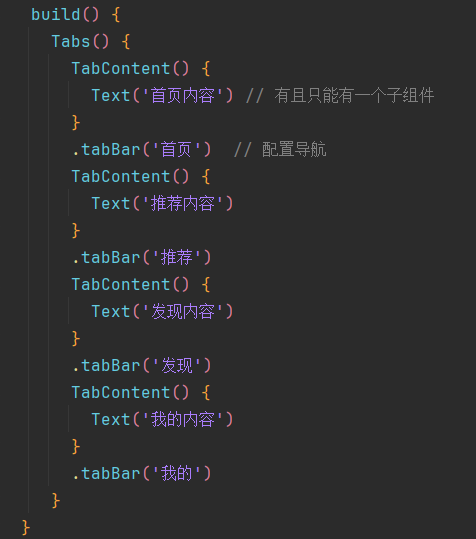Image resolution: width=476 pixels, height=539 pixels.
Task: Click .tabBar('发现') method call
Action: [142, 365]
